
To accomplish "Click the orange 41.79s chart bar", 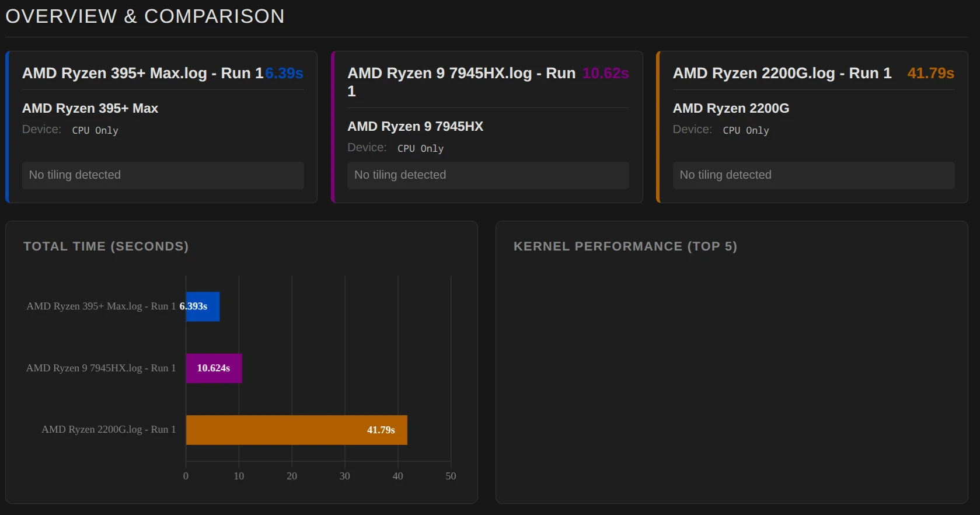I will [296, 430].
